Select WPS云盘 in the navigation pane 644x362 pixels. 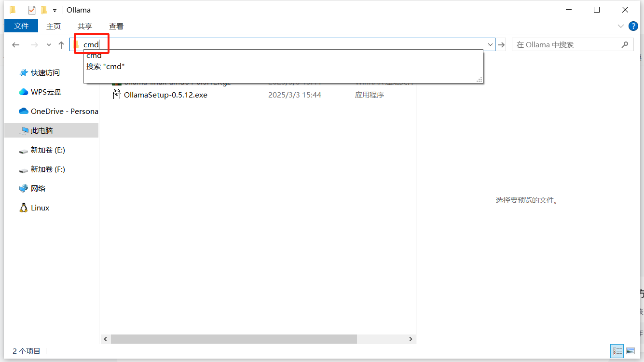point(46,92)
